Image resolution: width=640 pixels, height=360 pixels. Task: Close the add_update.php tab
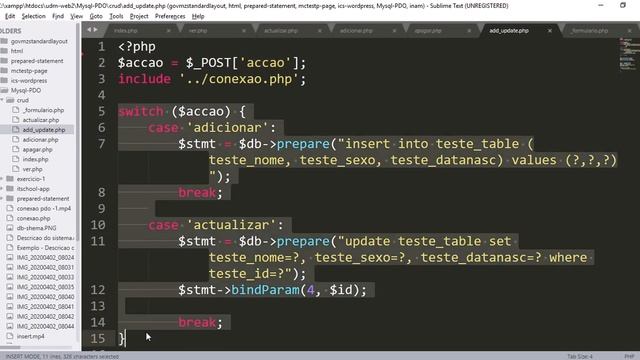550,31
